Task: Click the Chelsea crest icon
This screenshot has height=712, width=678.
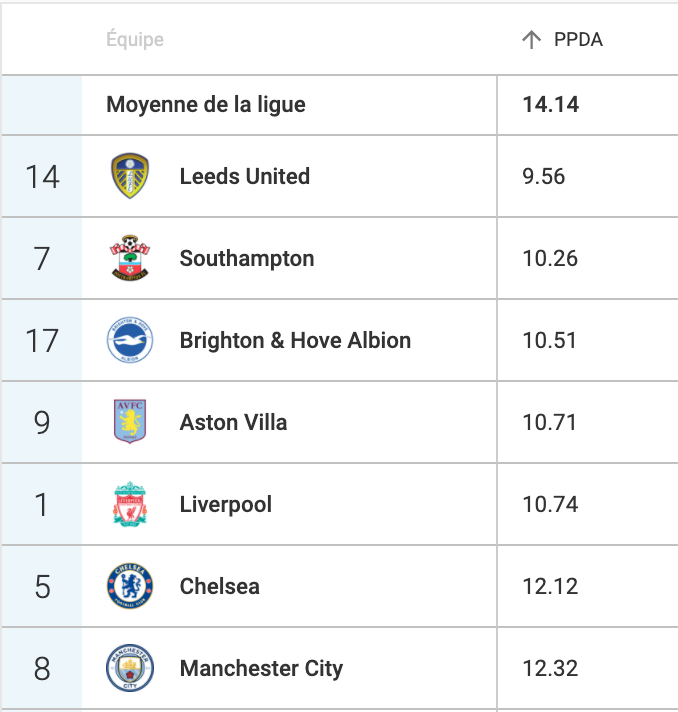Action: tap(130, 586)
